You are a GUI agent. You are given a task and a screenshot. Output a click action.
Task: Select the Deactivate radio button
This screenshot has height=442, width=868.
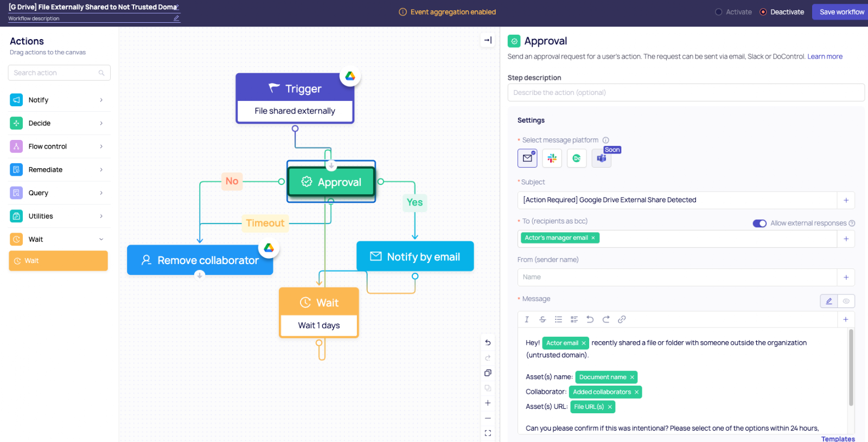pos(763,12)
